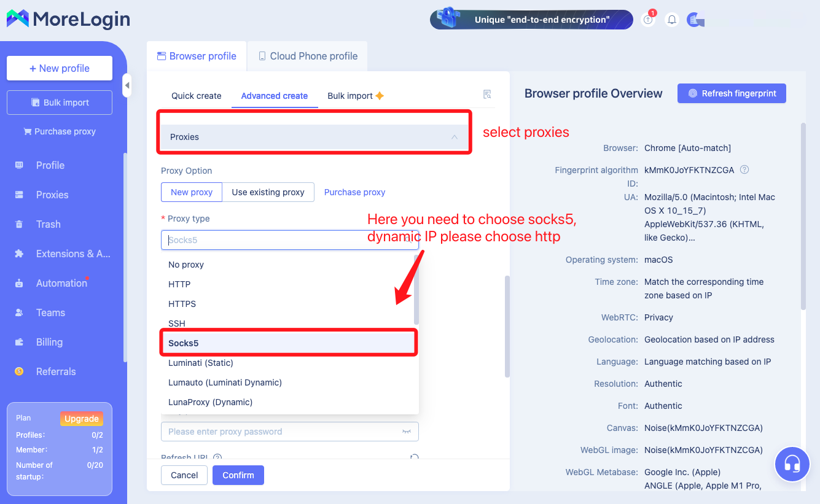Click the Billing wallet icon
The width and height of the screenshot is (820, 504).
tap(19, 342)
